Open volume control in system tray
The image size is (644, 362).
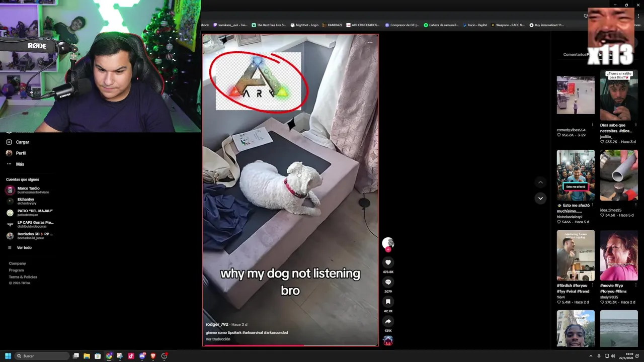613,356
